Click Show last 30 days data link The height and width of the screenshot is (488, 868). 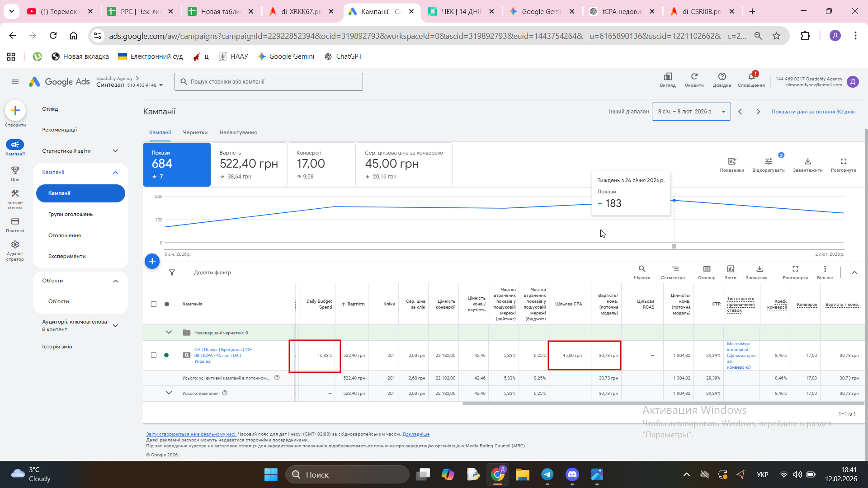pos(813,112)
